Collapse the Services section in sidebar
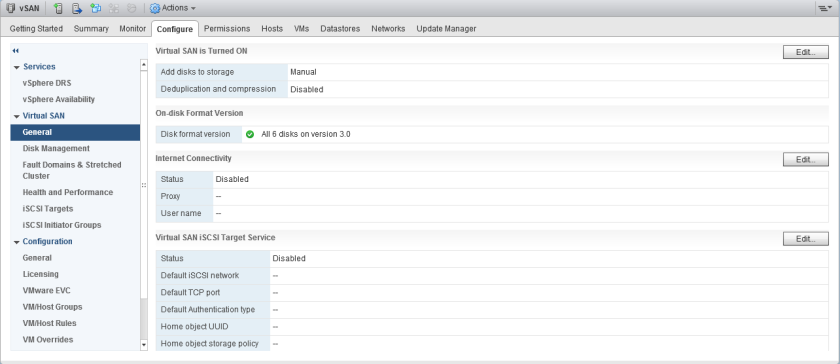This screenshot has height=364, width=840. [17, 67]
